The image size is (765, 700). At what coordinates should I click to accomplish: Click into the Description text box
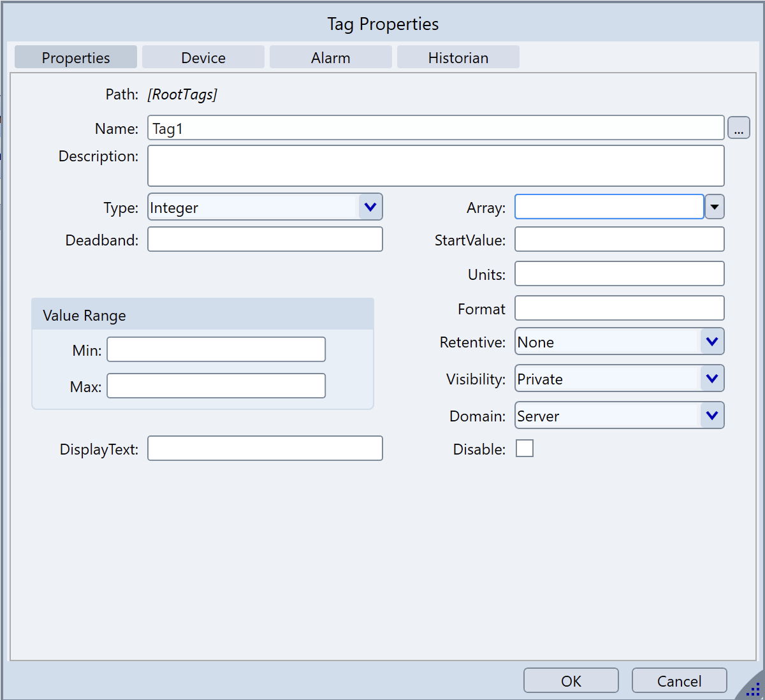[435, 166]
